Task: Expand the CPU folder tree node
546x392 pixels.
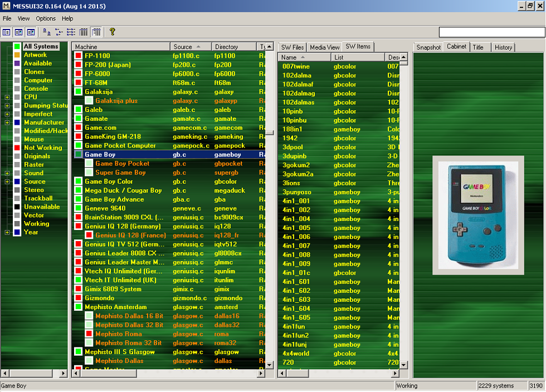Action: point(7,97)
